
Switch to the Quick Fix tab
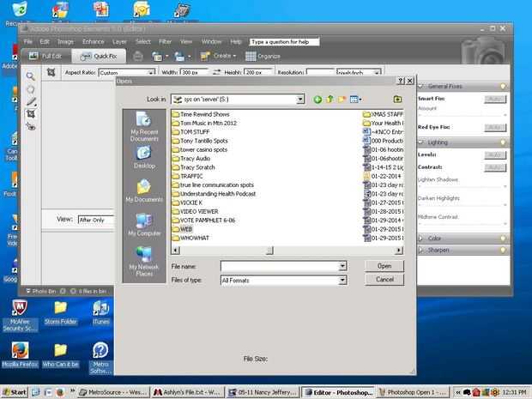(99, 56)
